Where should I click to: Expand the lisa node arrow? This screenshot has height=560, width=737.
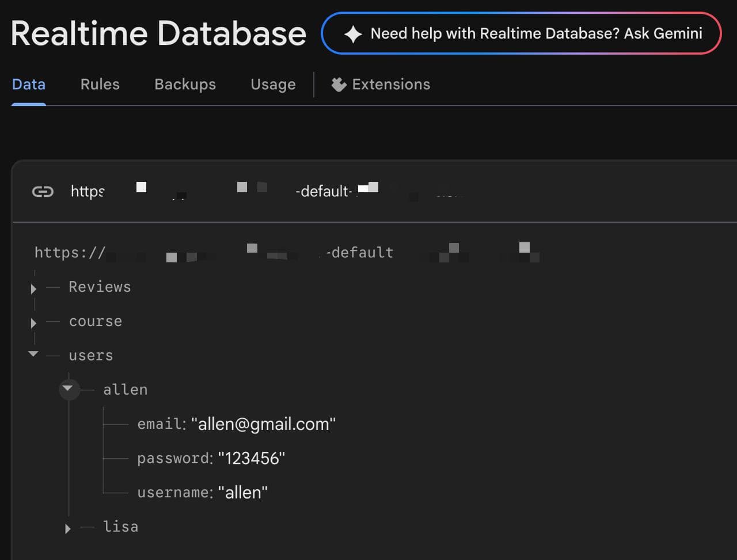68,528
